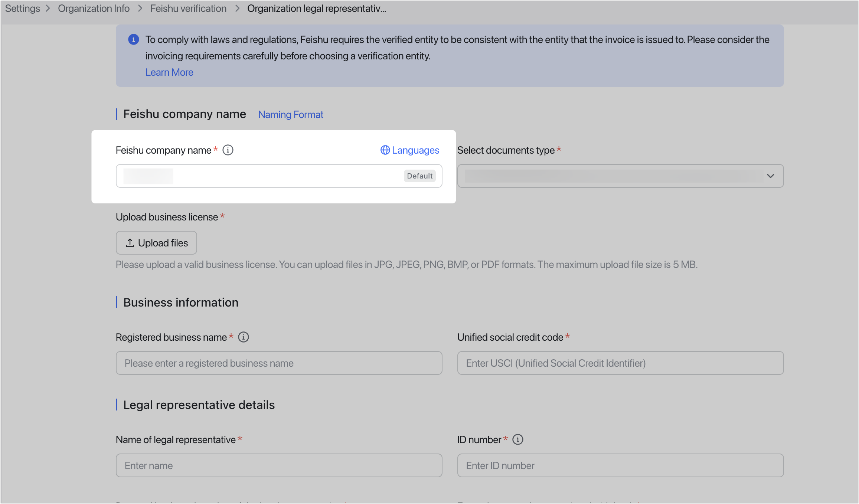
Task: Navigate to the Settings breadcrumb
Action: [22, 8]
